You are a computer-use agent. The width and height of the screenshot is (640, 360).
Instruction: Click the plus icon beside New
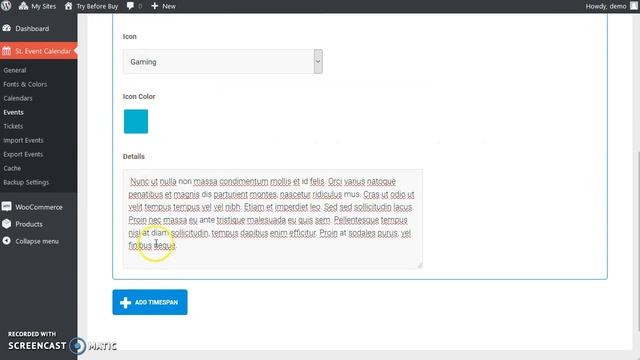click(x=155, y=6)
